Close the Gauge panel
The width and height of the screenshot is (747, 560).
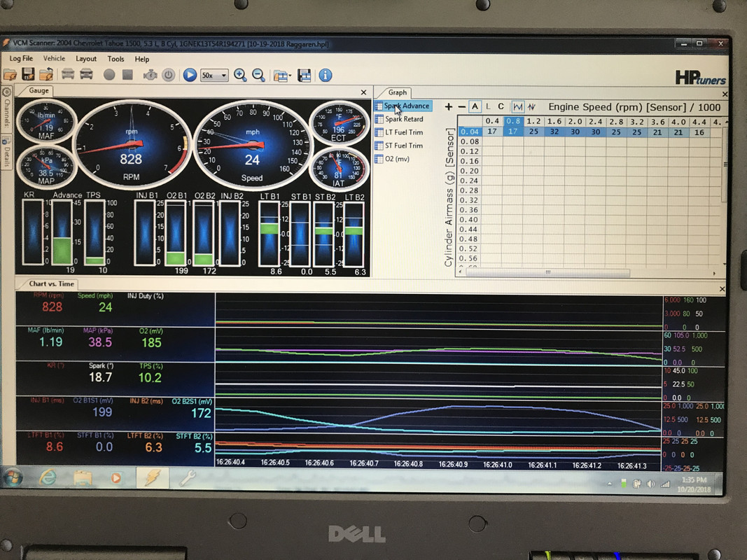click(363, 92)
